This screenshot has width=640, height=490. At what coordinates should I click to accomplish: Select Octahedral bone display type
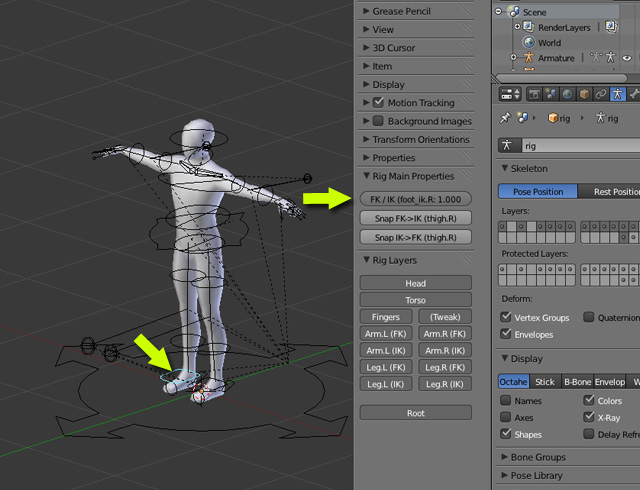[x=514, y=381]
